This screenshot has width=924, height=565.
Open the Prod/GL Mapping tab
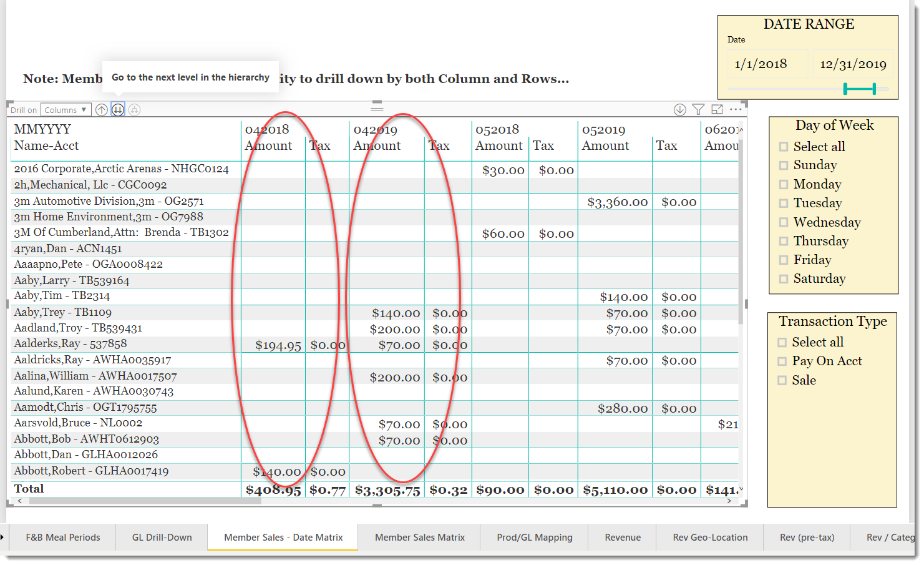535,538
